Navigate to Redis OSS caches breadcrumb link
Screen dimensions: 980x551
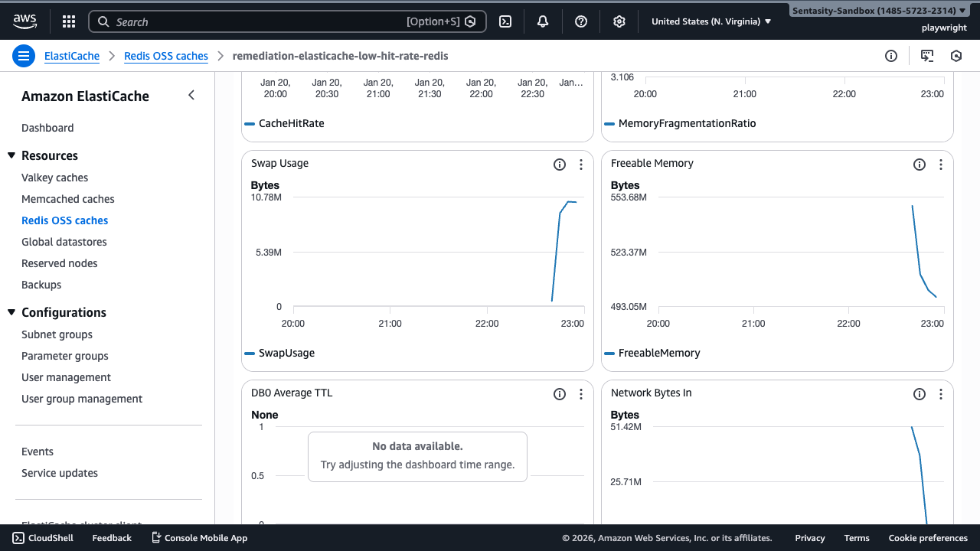[x=165, y=56]
